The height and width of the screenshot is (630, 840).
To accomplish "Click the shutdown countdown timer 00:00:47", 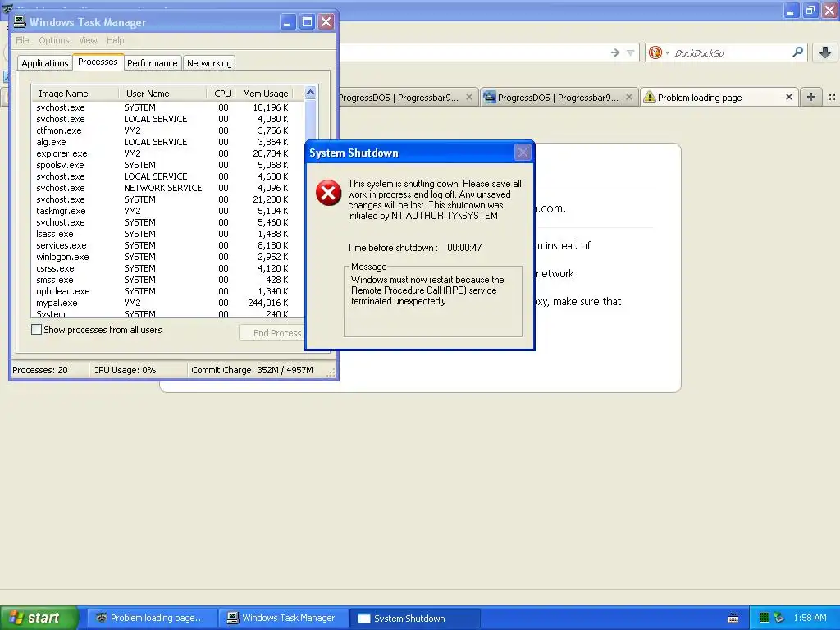I will pyautogui.click(x=464, y=248).
